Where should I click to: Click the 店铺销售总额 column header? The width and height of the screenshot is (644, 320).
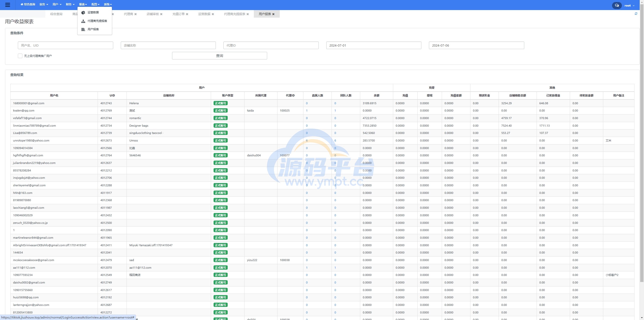coord(518,96)
